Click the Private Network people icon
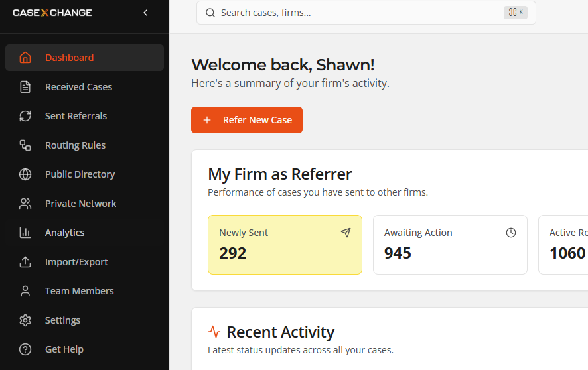The image size is (588, 370). click(25, 204)
